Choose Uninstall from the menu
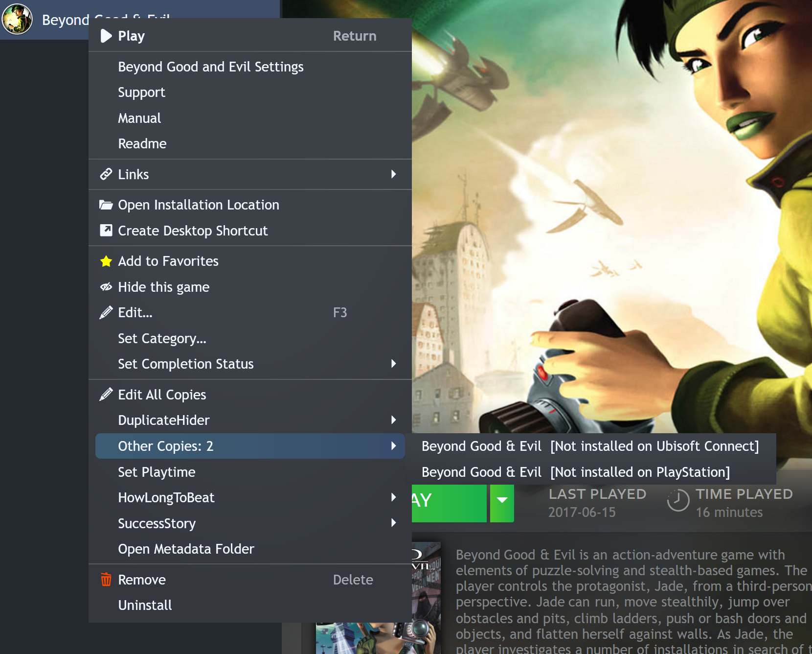 [250, 605]
